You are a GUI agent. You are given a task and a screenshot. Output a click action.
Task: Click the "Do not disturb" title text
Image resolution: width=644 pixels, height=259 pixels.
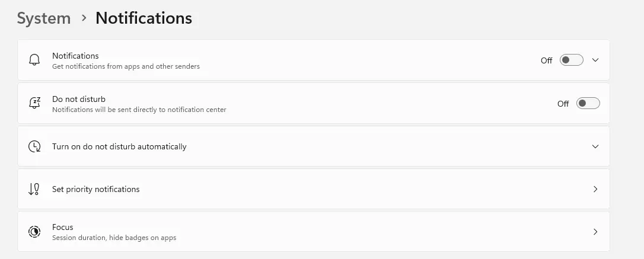[x=79, y=98]
